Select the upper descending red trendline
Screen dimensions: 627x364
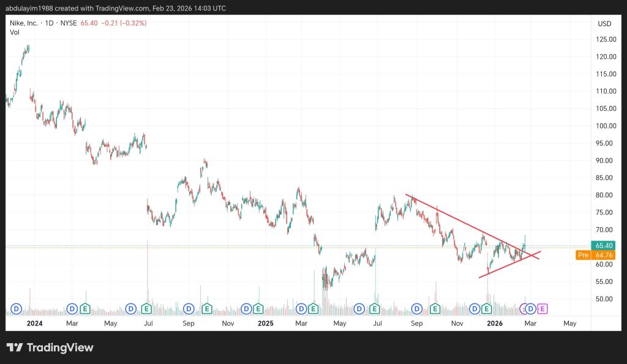pyautogui.click(x=472, y=226)
